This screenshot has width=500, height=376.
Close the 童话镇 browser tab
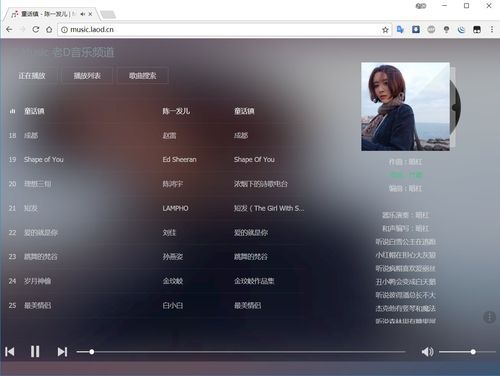pos(90,14)
